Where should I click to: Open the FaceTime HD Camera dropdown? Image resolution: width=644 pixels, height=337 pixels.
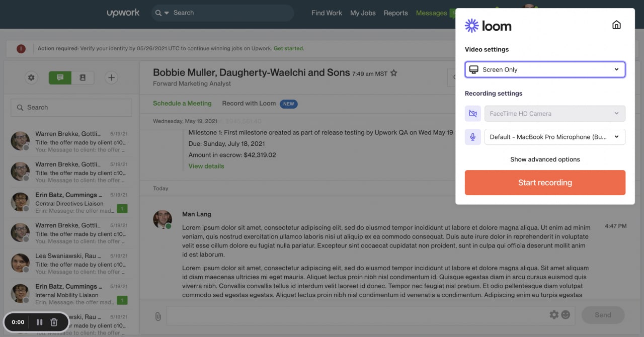[555, 114]
